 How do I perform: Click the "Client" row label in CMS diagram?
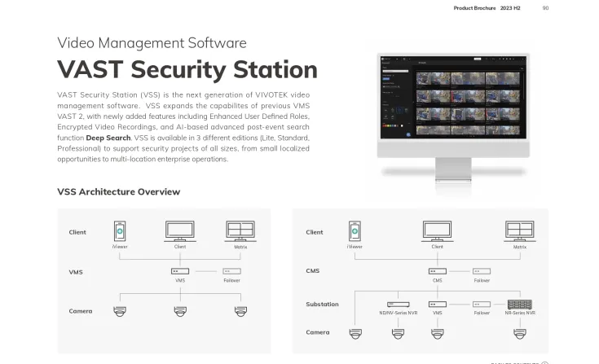click(315, 232)
